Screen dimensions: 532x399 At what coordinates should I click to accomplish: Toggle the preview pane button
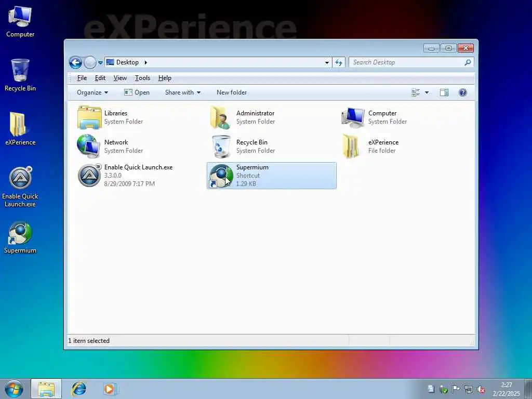444,92
